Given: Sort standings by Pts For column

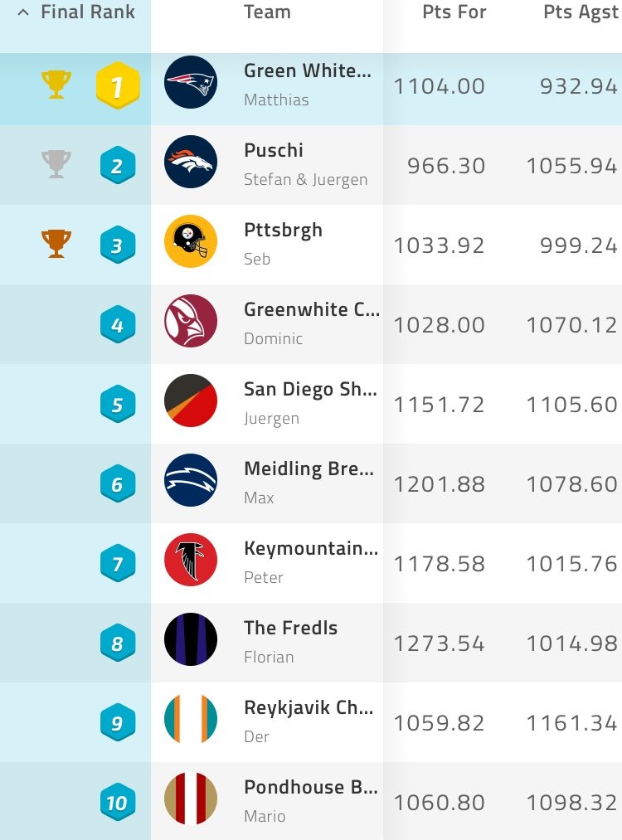Looking at the screenshot, I should coord(454,12).
